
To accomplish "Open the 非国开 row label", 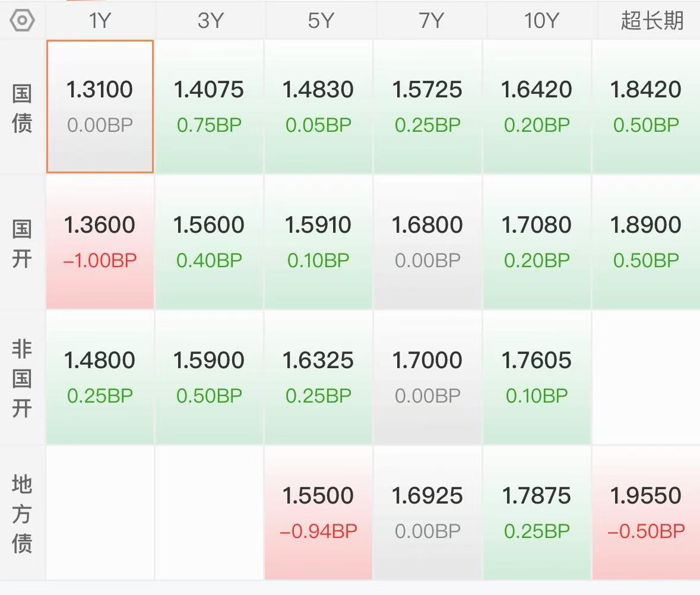I will [22, 378].
